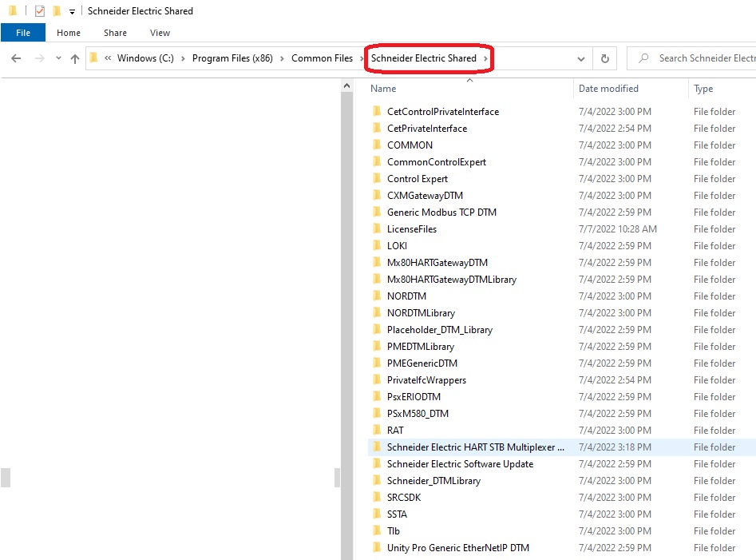Click the 7/4/2022 3:18 PM date cell
Viewport: 756px width, 560px height.
pos(615,447)
